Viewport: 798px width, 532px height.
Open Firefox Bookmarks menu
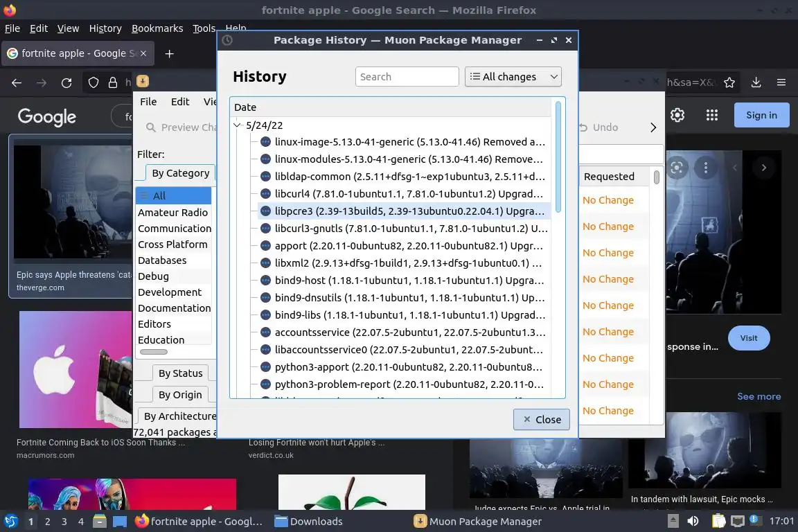(x=157, y=28)
